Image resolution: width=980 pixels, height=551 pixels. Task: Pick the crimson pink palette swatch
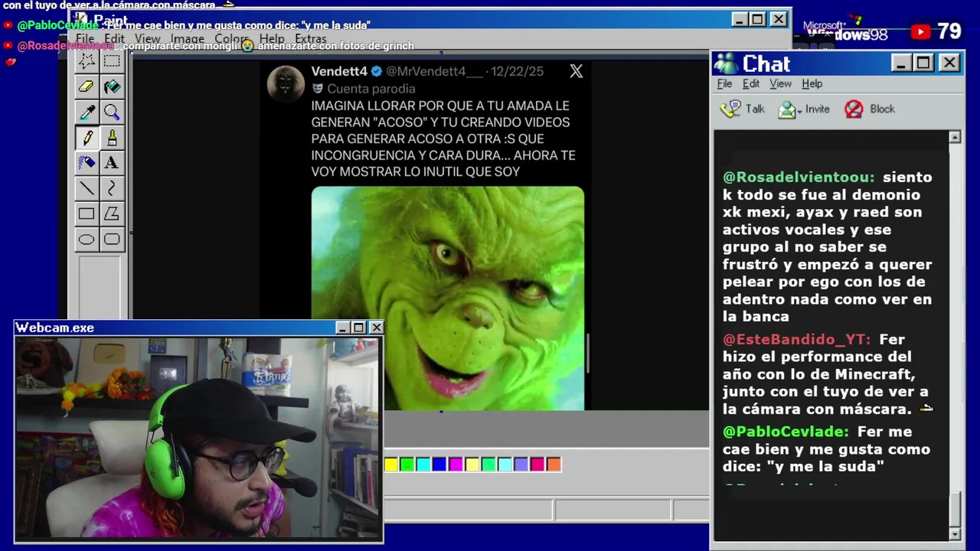537,465
